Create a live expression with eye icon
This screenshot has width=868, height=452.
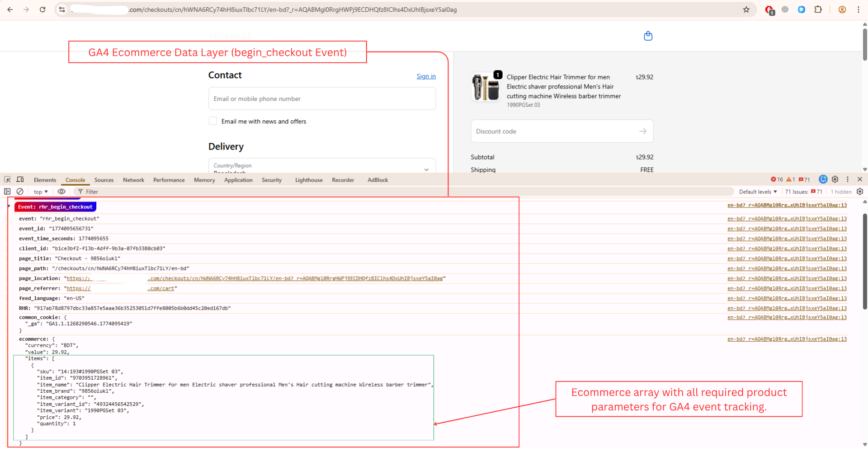click(x=61, y=192)
